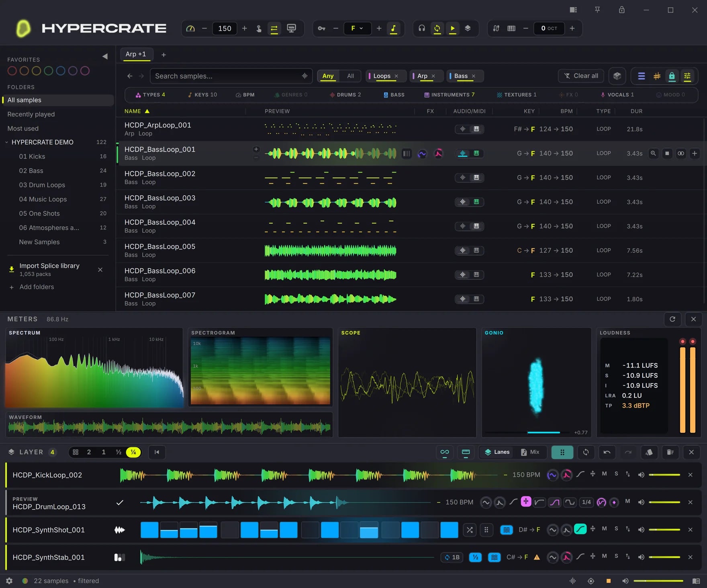Click the undo arrow in Layer toolbar
The width and height of the screenshot is (707, 588).
(607, 452)
